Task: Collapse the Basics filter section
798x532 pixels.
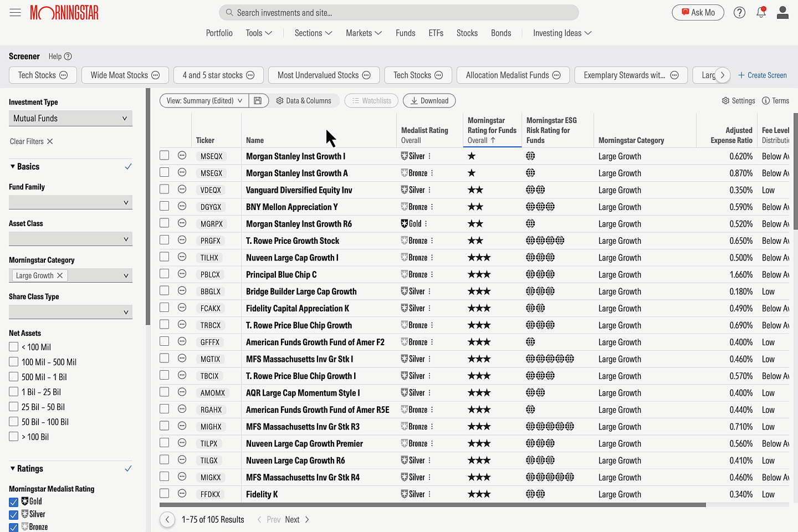Action: pos(24,166)
